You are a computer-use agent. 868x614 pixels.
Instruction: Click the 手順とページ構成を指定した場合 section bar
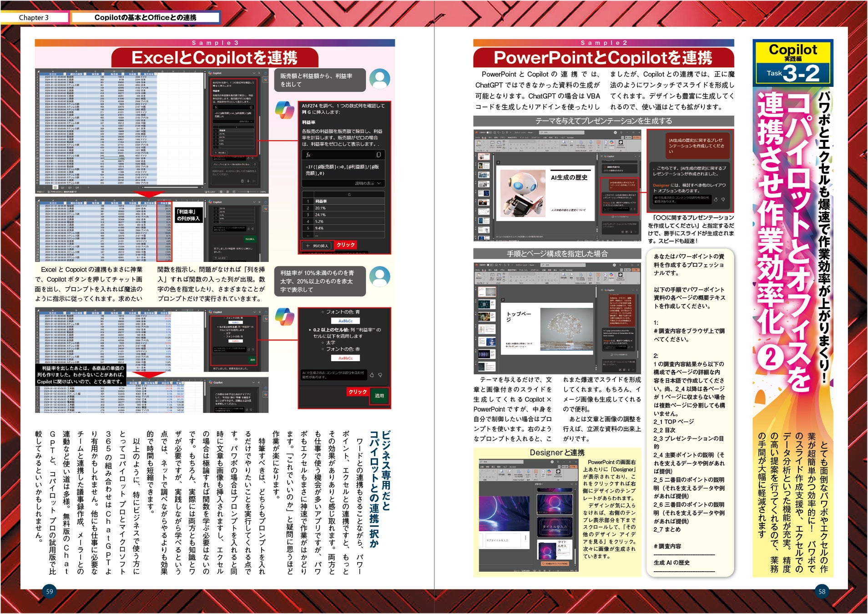(x=557, y=254)
